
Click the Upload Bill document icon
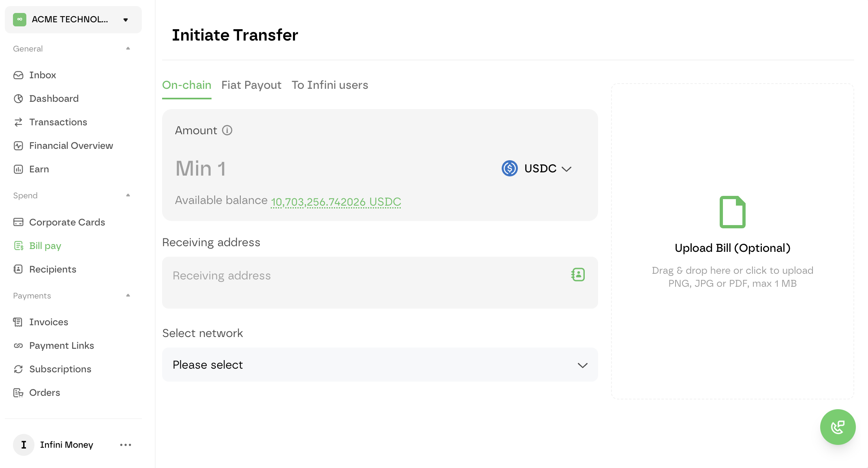point(732,212)
